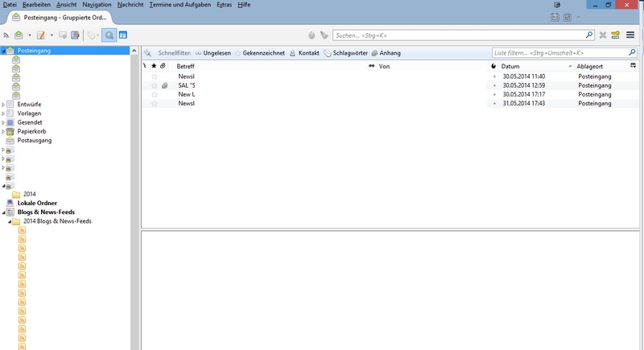This screenshot has height=350, width=644.
Task: Click the yellow key toolbar icon
Action: tap(615, 35)
